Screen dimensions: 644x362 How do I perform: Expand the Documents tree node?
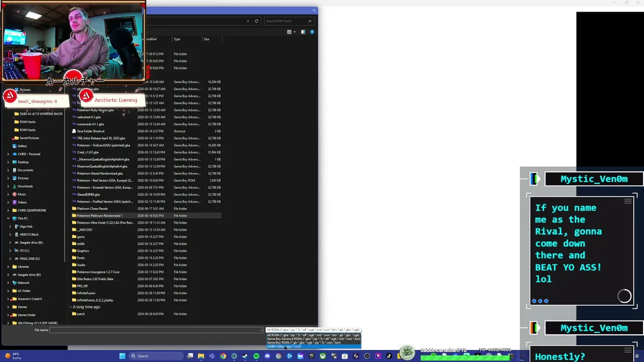(8, 170)
